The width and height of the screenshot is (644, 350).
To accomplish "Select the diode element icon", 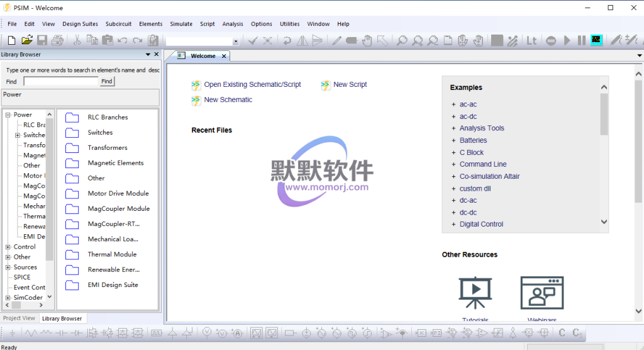I will [x=76, y=333].
